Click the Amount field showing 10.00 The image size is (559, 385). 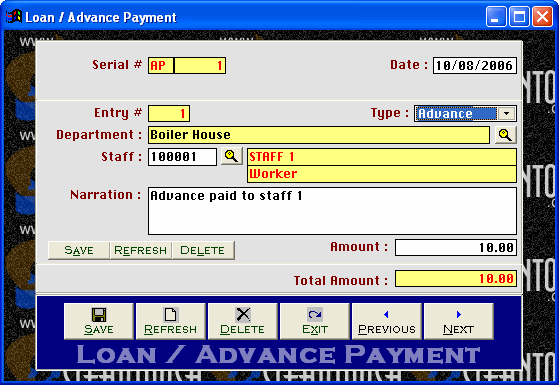tap(456, 247)
